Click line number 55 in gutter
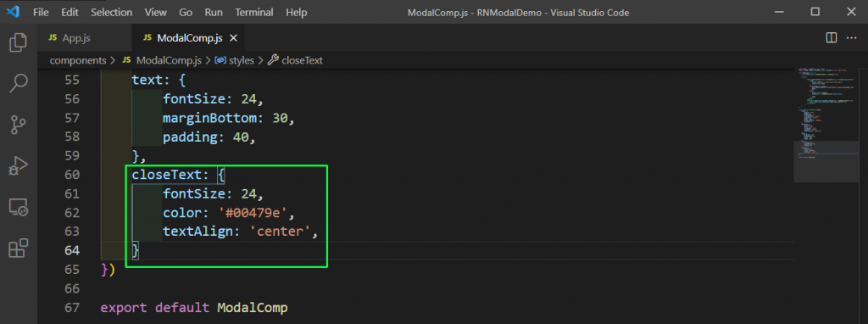 72,81
